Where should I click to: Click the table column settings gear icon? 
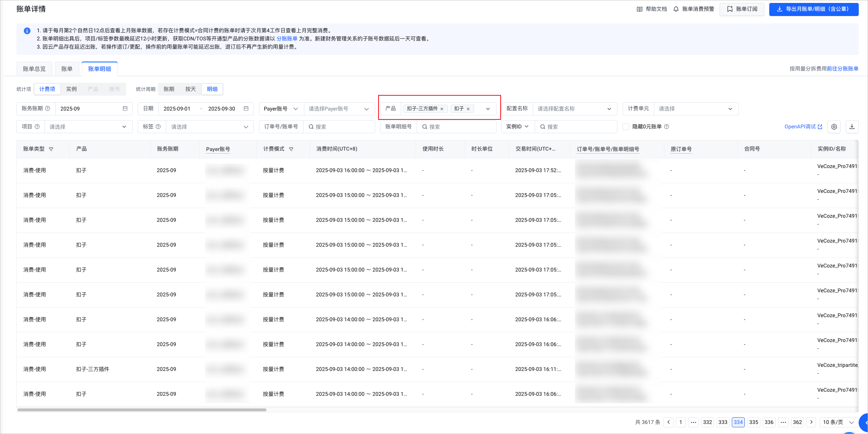coord(834,127)
